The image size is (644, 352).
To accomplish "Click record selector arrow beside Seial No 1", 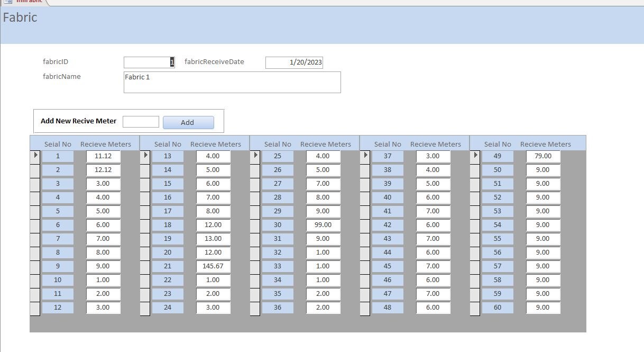I will pyautogui.click(x=35, y=156).
